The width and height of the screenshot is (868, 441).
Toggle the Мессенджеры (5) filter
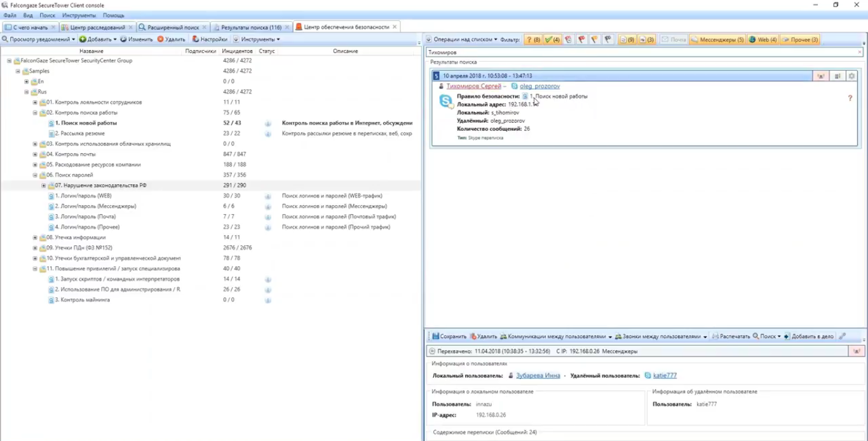(717, 39)
